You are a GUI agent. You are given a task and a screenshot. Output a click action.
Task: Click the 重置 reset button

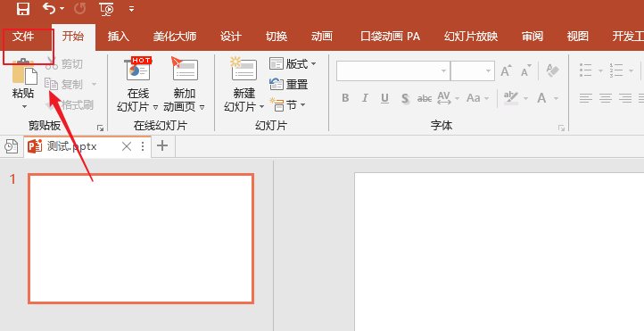tap(289, 84)
